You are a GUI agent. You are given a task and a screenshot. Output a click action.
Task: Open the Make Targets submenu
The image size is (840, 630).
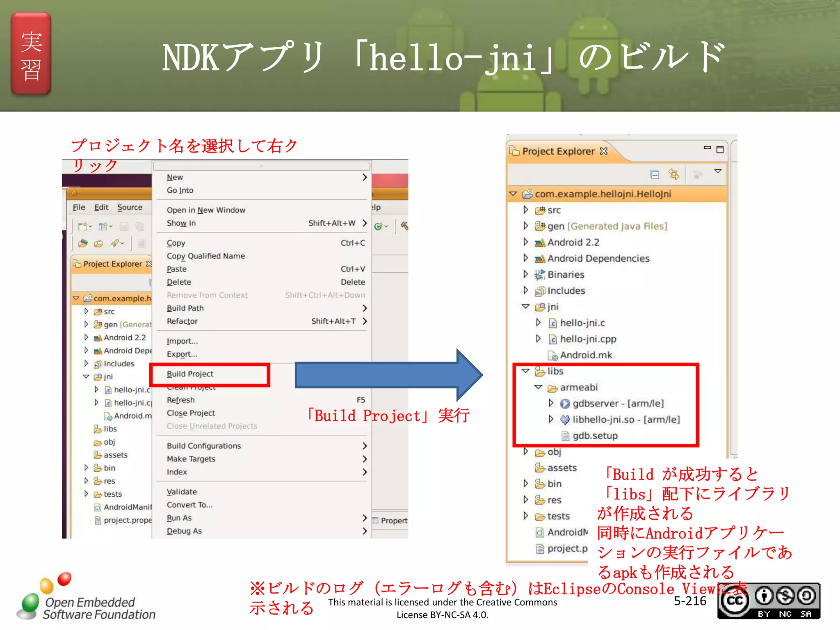tap(262, 459)
